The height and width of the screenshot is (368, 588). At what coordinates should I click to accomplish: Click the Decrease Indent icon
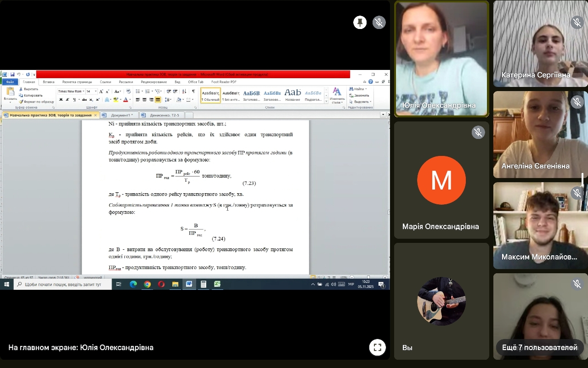(x=169, y=92)
